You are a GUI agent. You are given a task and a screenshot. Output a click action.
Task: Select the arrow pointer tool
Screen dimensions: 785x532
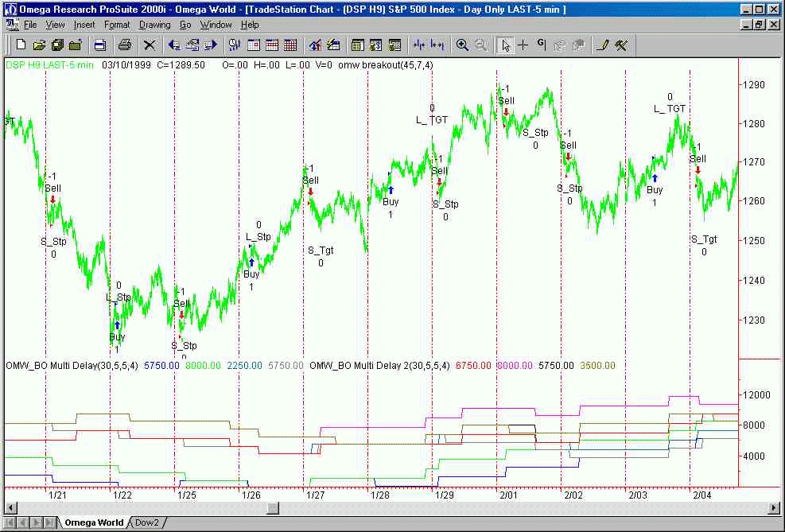click(504, 45)
